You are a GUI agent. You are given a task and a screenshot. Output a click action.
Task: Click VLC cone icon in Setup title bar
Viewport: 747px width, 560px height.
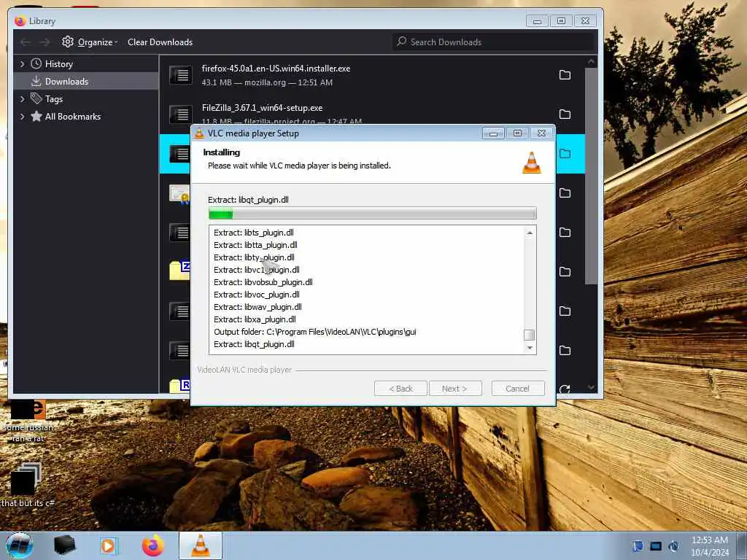tap(199, 134)
